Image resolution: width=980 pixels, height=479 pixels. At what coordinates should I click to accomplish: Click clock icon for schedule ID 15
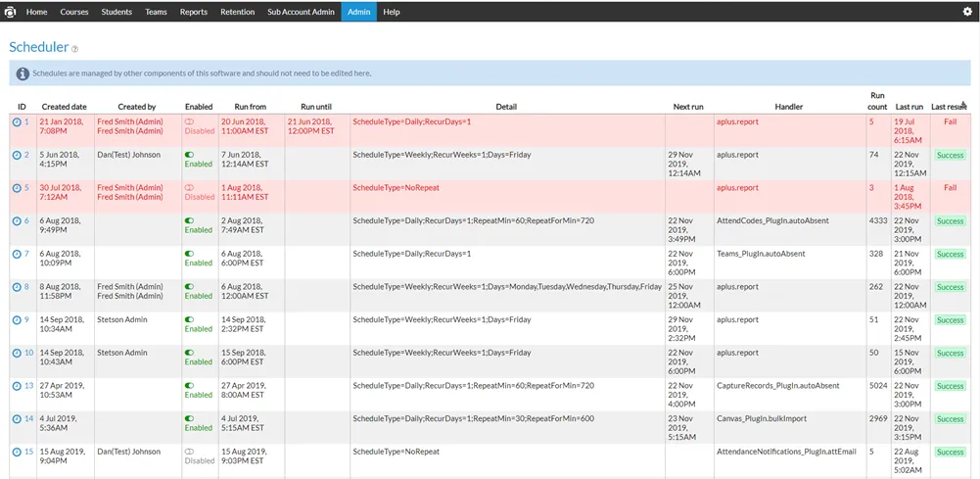tap(17, 452)
